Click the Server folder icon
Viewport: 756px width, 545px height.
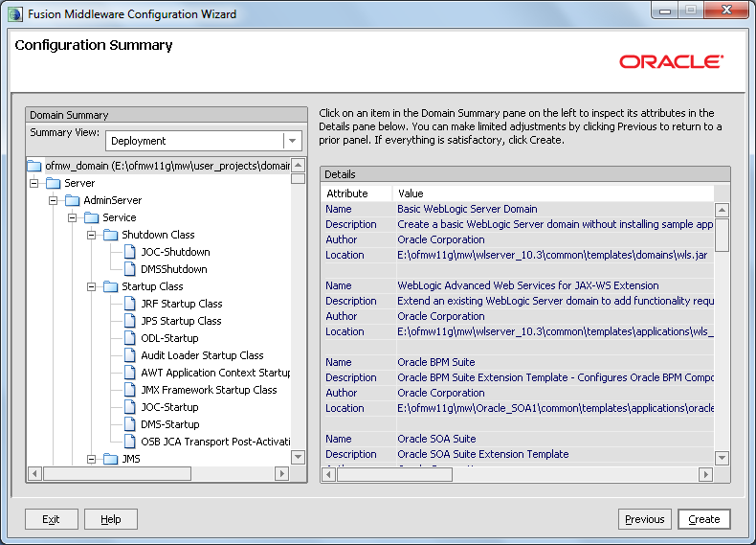[53, 184]
